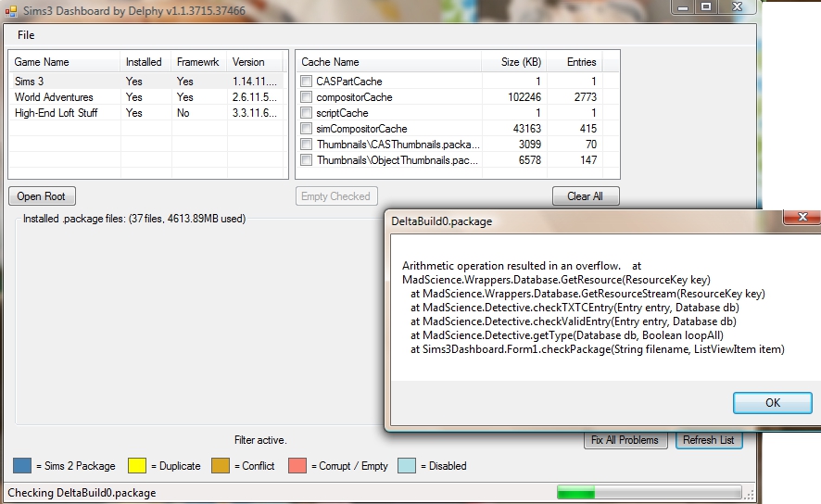
Task: Click the Filter active. status text
Action: click(260, 440)
